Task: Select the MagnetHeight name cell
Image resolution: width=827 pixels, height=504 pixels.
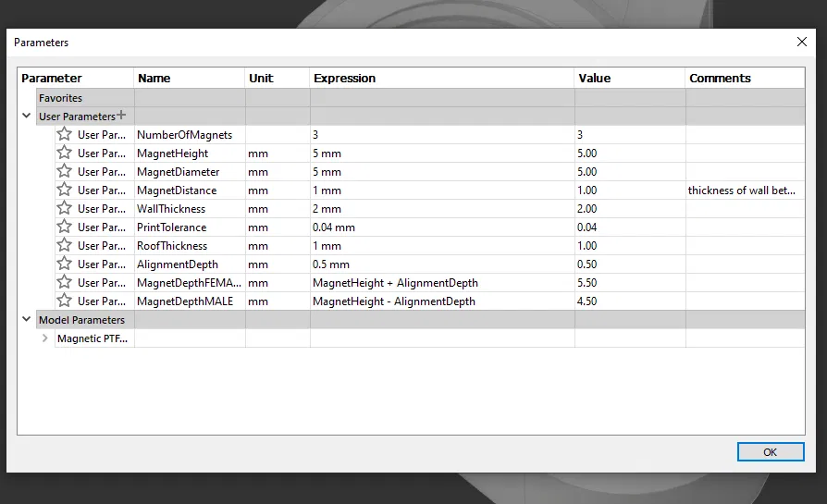Action: click(x=190, y=154)
